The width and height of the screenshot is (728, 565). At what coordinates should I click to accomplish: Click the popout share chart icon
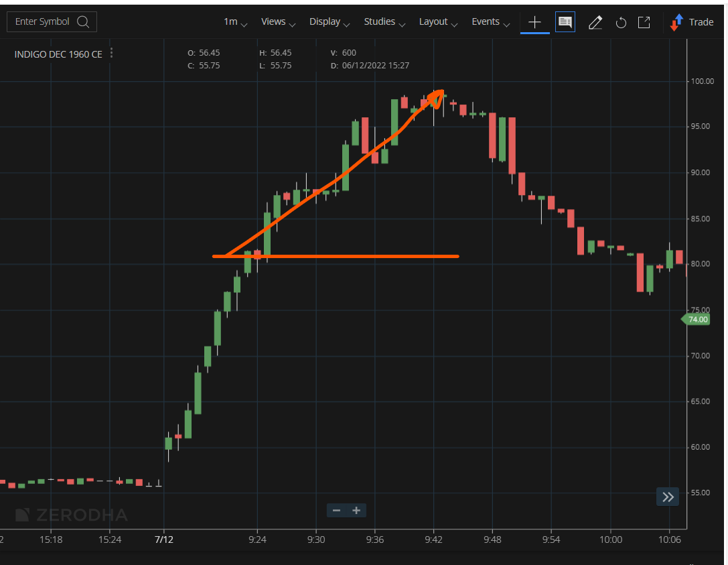coord(644,22)
